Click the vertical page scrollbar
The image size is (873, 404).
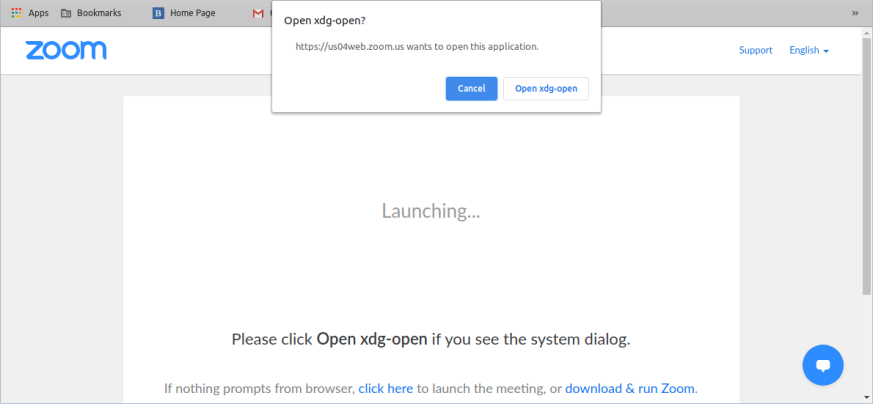(x=867, y=165)
